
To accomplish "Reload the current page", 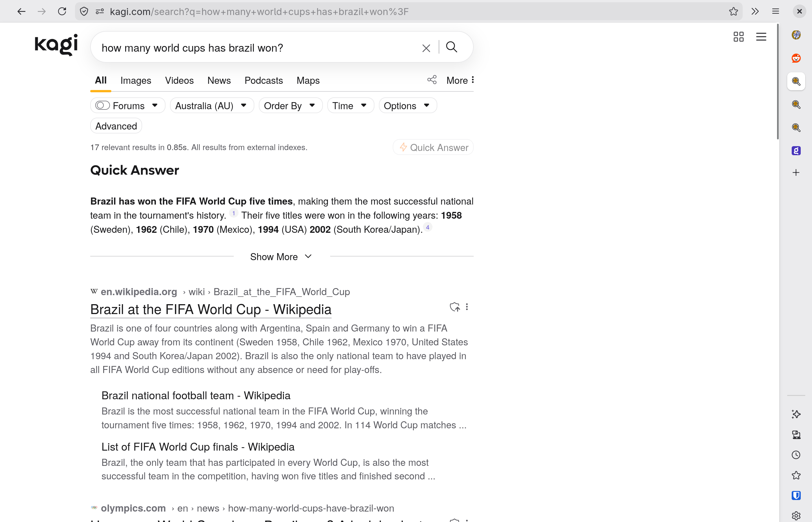I will (x=62, y=12).
